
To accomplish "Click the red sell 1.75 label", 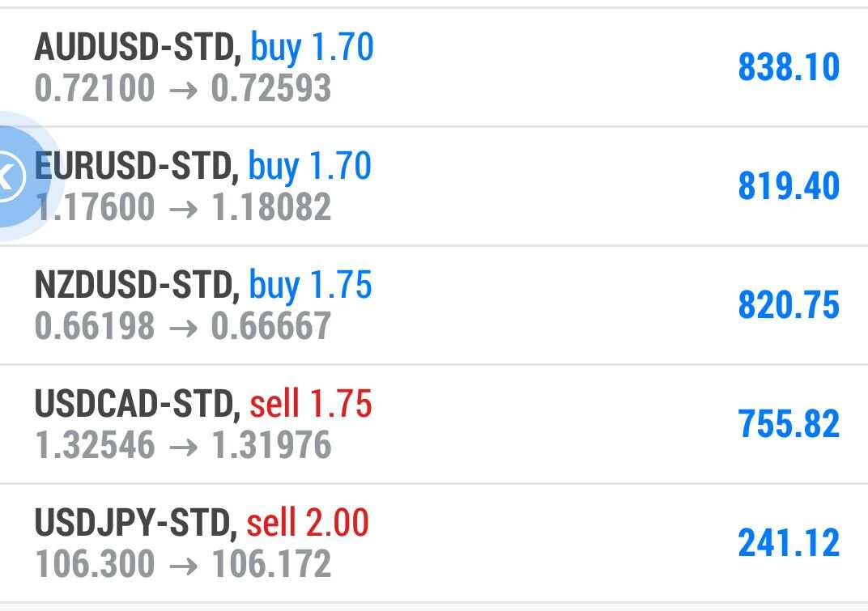I will 311,404.
